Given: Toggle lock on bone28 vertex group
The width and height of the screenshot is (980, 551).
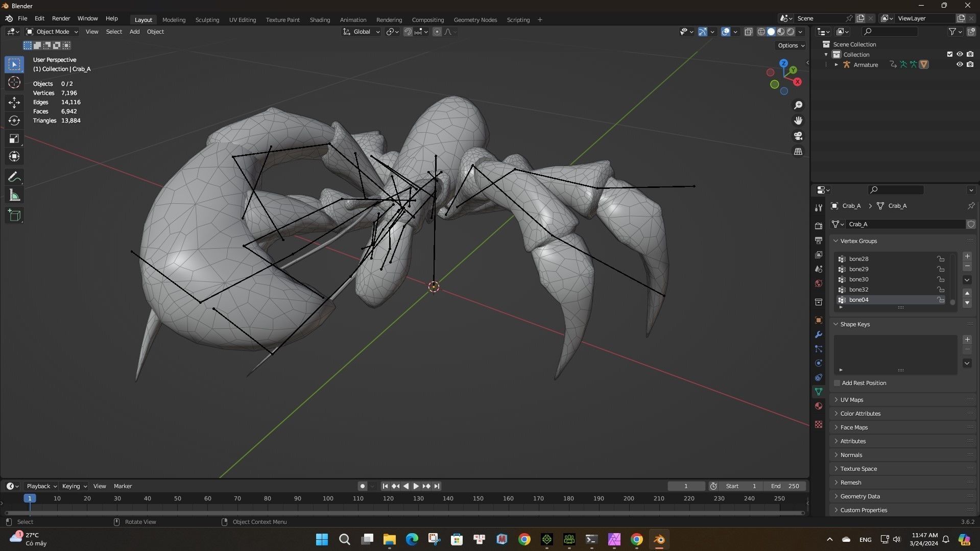Looking at the screenshot, I should (x=940, y=259).
